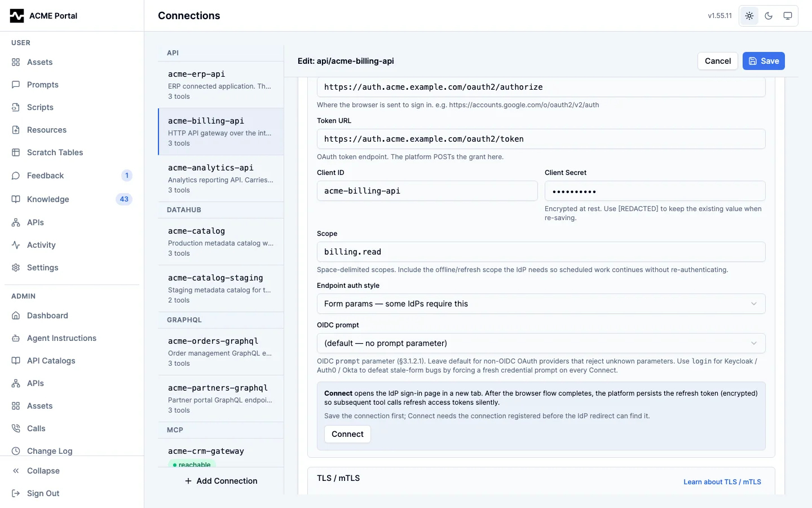Select the acme-analytics-api connection

[221, 178]
